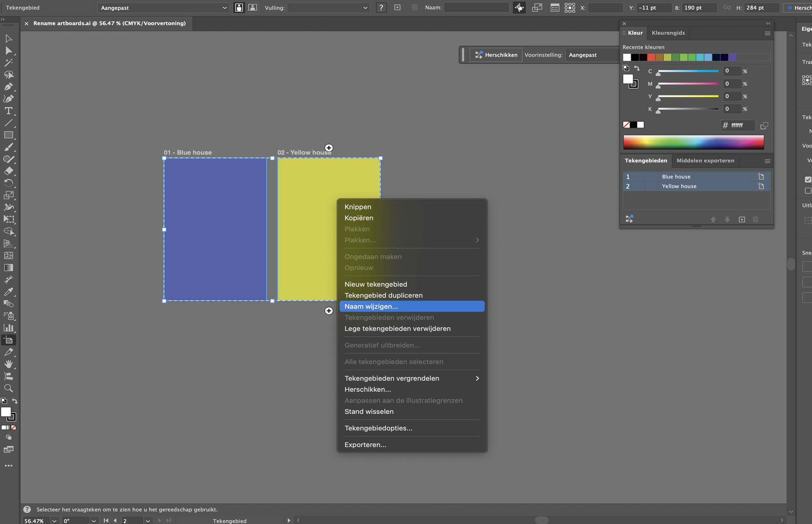This screenshot has height=524, width=812.
Task: Open the zoom percentage dropdown at bottom left
Action: pyautogui.click(x=54, y=521)
